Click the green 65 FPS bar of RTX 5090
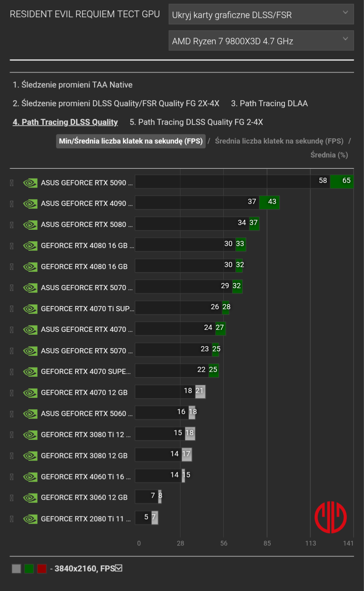364x591 pixels. click(342, 181)
